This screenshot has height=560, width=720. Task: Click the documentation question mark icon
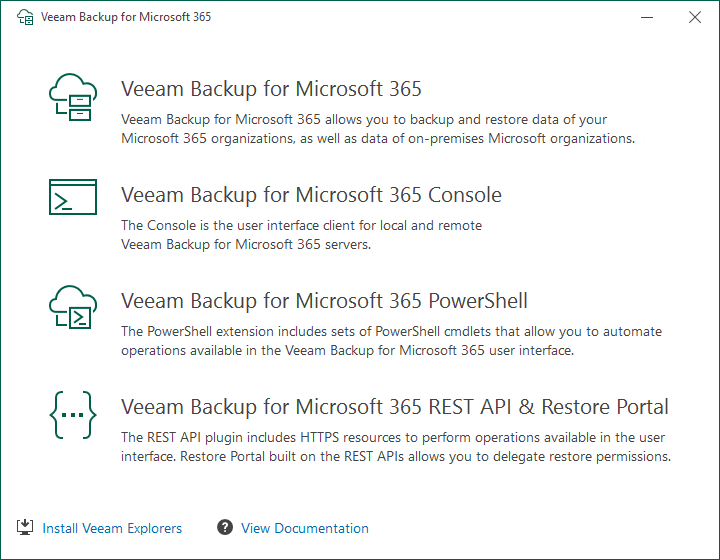pos(225,527)
